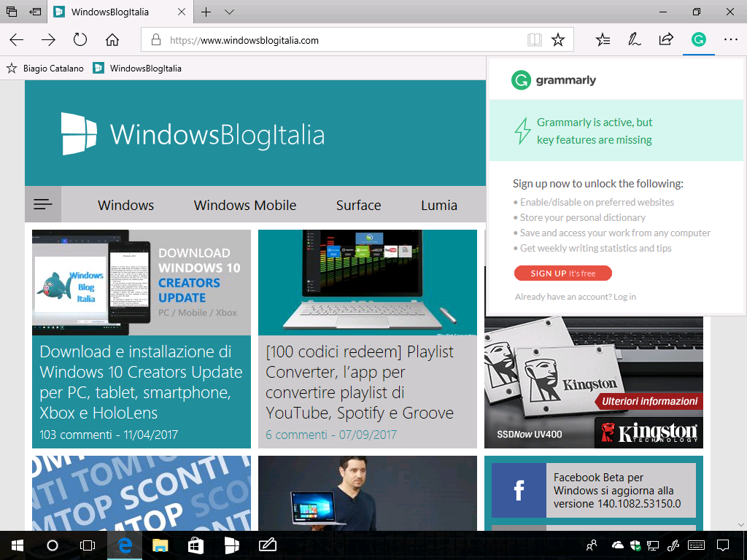Open 100 codici redeem Playlist Converter article
747x560 pixels.
click(360, 382)
